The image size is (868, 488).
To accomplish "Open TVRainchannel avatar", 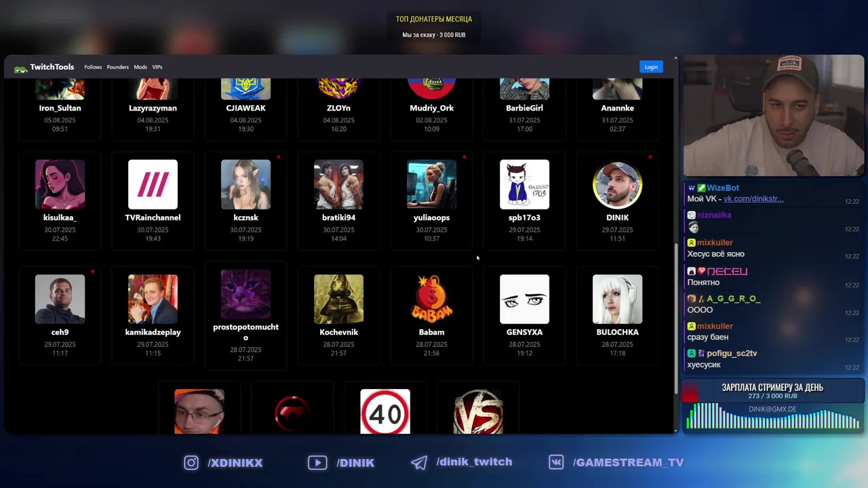I will (x=153, y=184).
